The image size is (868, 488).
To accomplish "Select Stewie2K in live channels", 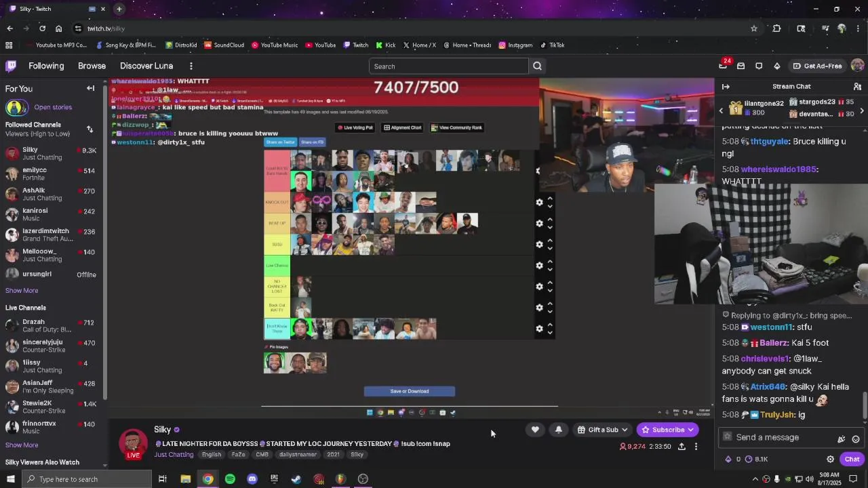I will tap(52, 407).
